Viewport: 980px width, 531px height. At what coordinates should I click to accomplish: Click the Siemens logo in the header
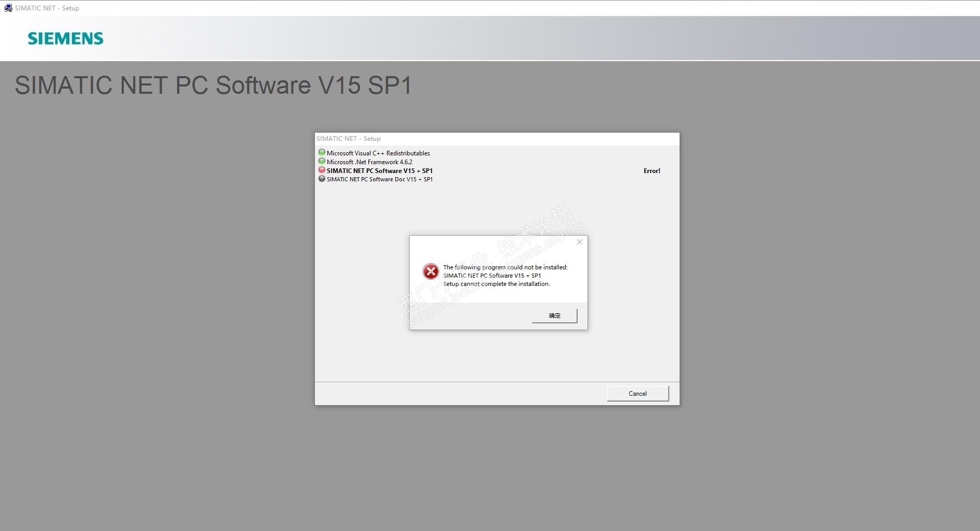[x=65, y=38]
